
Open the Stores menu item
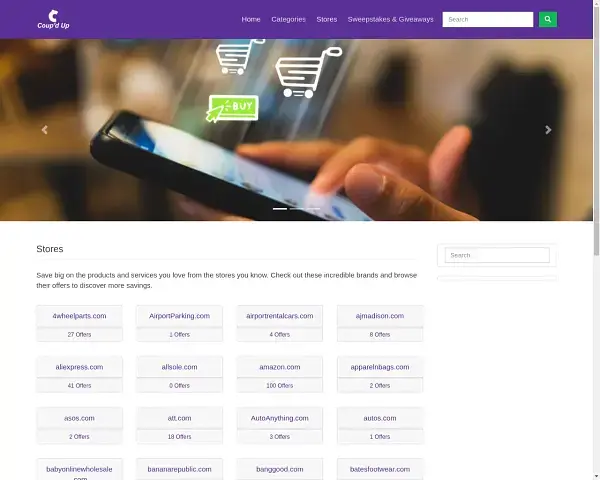click(327, 20)
